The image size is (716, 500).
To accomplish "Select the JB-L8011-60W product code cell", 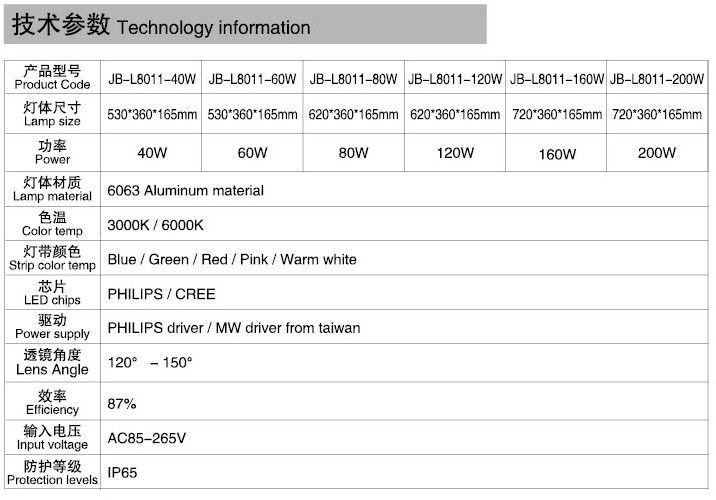I will (x=253, y=79).
